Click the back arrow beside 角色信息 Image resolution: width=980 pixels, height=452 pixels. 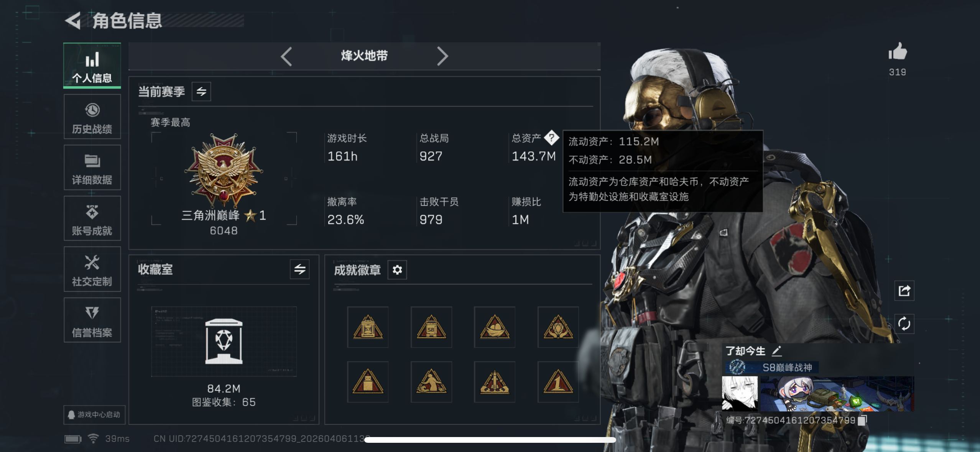[73, 21]
